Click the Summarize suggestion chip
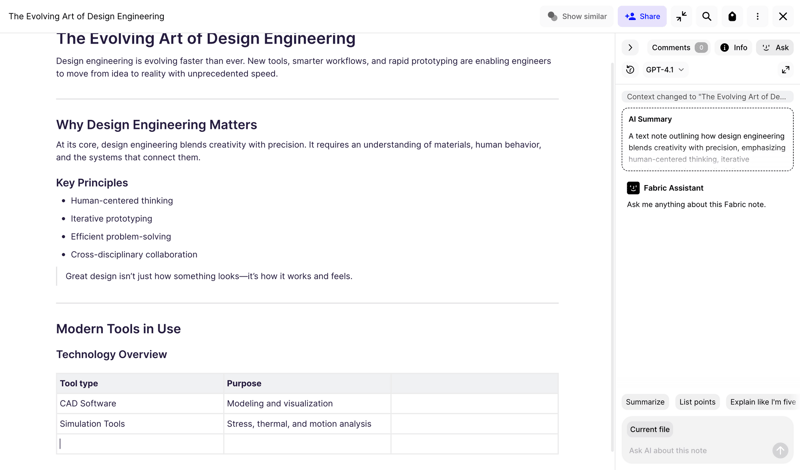Image resolution: width=800 pixels, height=470 pixels. [x=645, y=402]
